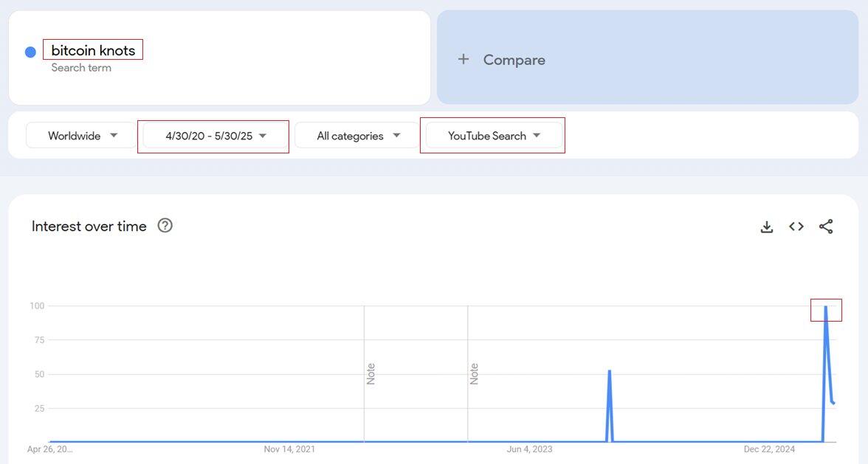Viewport: 868px width, 464px height.
Task: Click the plus icon beside Compare
Action: pos(464,59)
